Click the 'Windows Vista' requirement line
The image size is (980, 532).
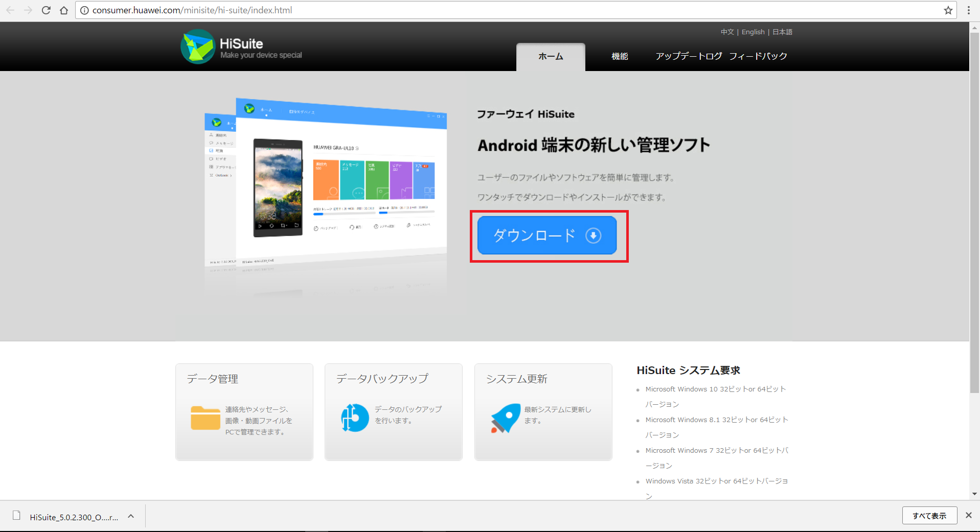717,488
